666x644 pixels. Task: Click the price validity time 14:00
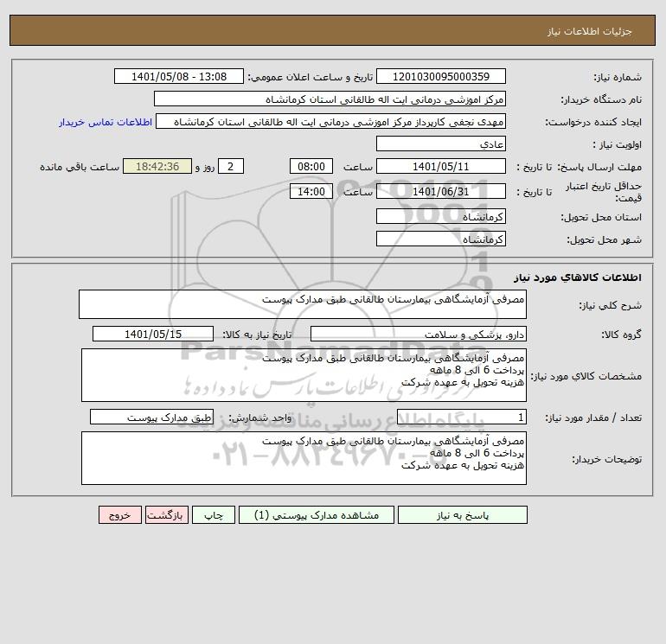pyautogui.click(x=311, y=191)
